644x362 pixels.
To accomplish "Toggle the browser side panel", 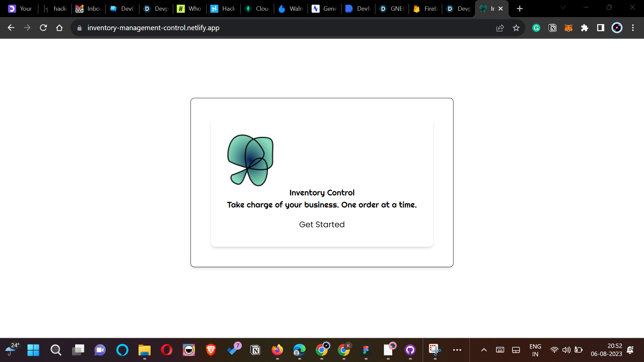I will [x=601, y=28].
